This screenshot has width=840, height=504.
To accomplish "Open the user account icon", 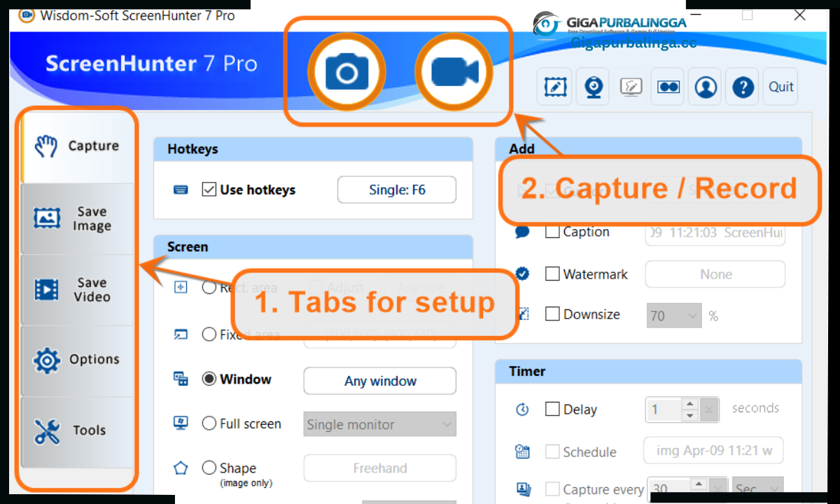I will [706, 87].
